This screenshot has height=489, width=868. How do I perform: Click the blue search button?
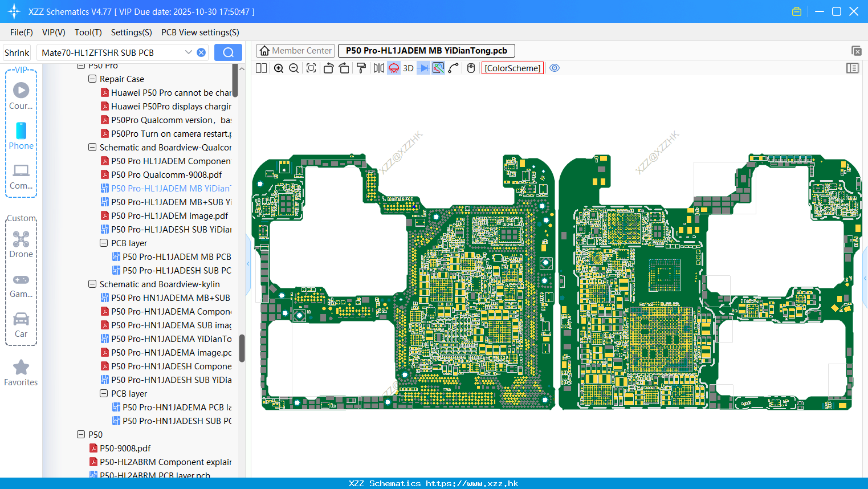[228, 52]
